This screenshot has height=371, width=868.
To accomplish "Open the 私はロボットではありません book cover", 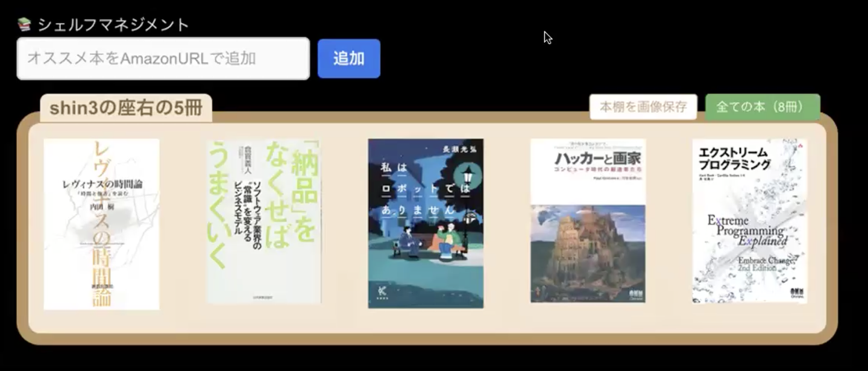I will (x=426, y=223).
